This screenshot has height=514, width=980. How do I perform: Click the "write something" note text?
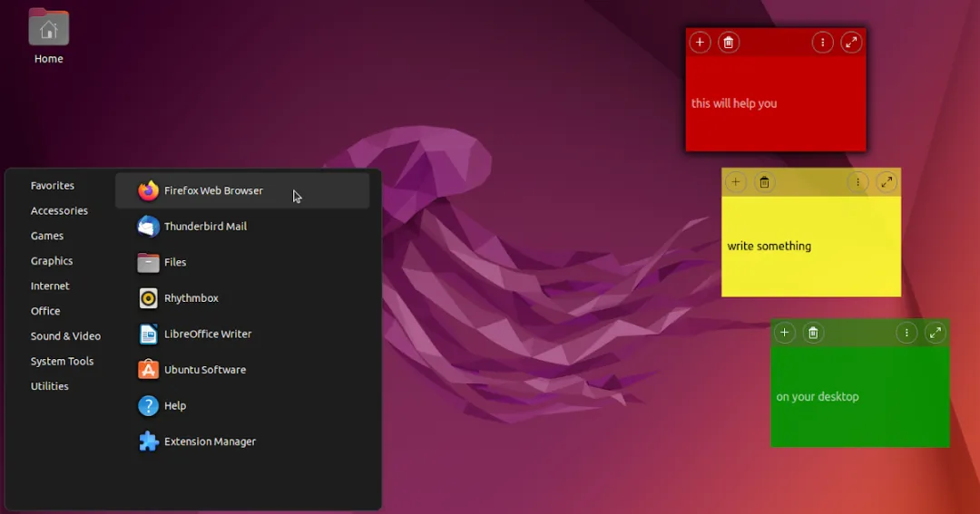[769, 246]
